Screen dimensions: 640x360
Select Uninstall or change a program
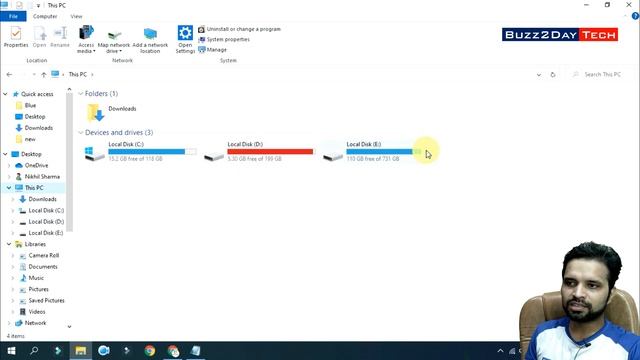(240, 29)
